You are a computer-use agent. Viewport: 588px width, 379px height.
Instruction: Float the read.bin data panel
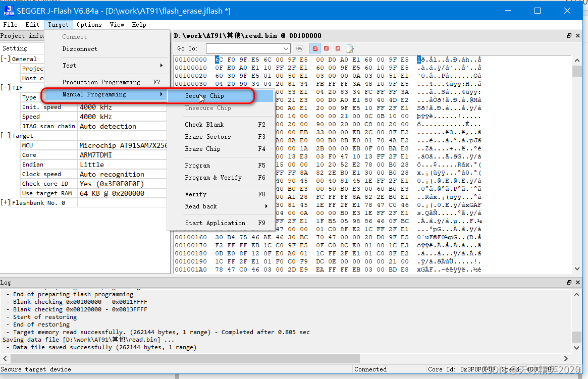click(569, 36)
